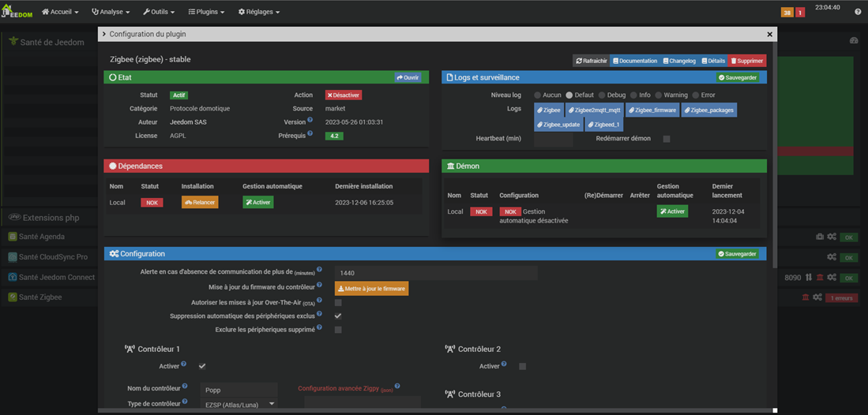
Task: Click the orange 38 notifications badge
Action: (x=787, y=12)
